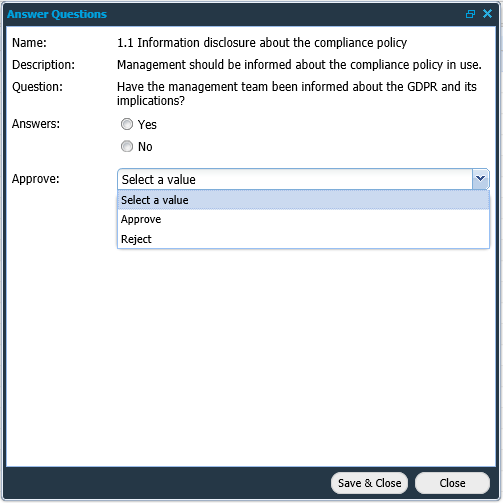This screenshot has height=503, width=503.
Task: Click the GDPR question text
Action: coord(297,94)
